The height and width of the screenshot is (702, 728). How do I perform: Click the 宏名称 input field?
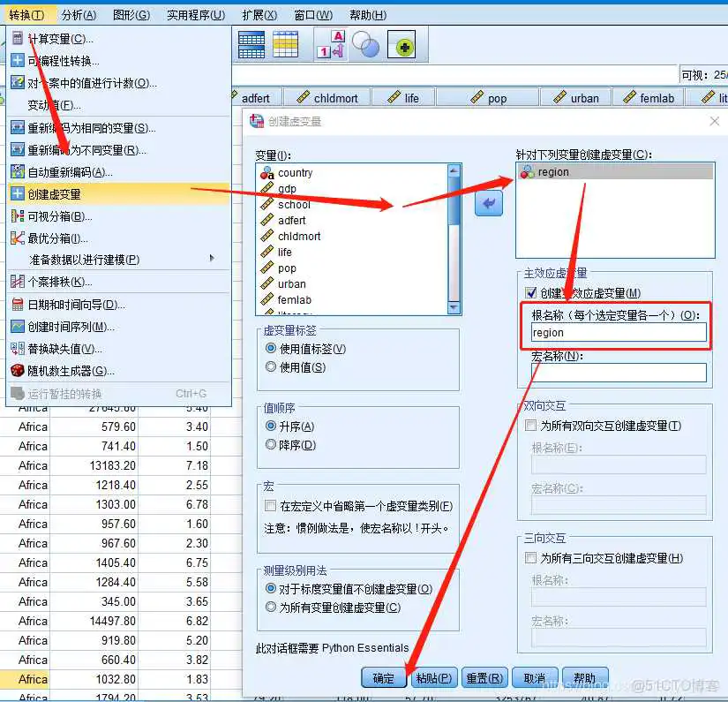[x=619, y=373]
